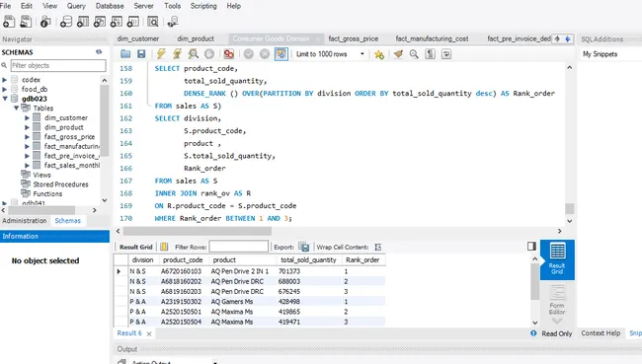This screenshot has width=642, height=364.
Task: Execute the full query with lightning icon
Action: 161,54
